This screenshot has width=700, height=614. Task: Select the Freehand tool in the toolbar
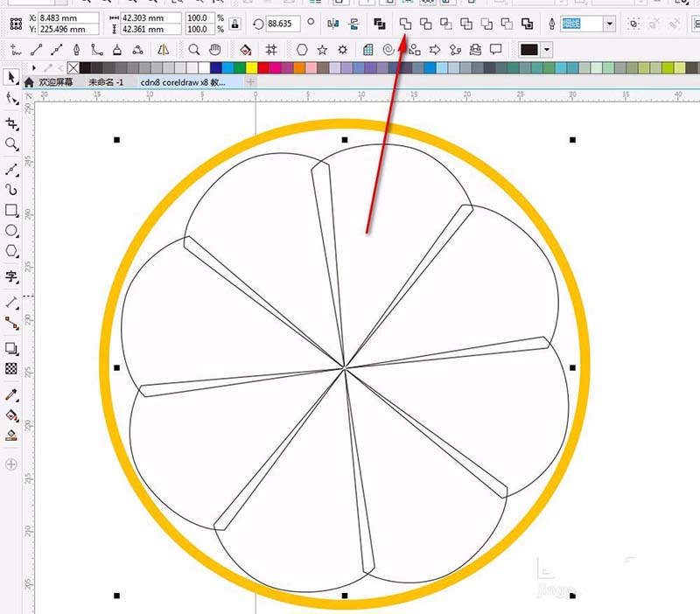click(16, 50)
